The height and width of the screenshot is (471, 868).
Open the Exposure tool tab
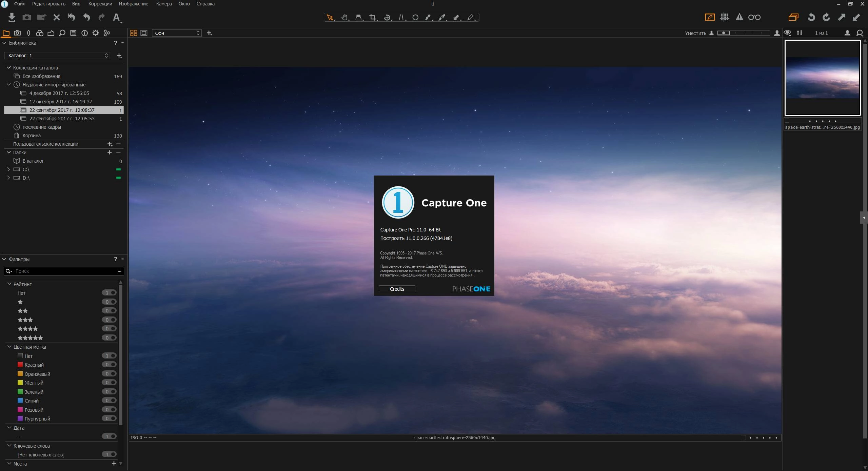(51, 33)
